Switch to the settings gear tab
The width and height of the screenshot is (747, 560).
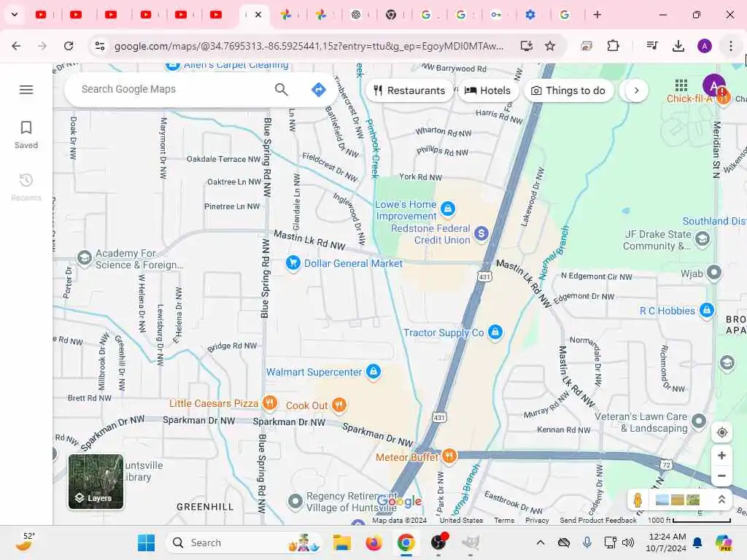(530, 15)
